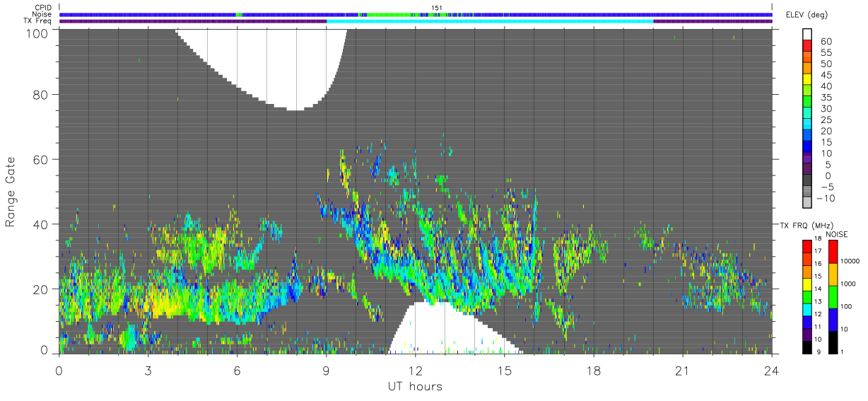The height and width of the screenshot is (401, 868).
Task: Click ELEV colorbar label '50'
Action: 826,64
